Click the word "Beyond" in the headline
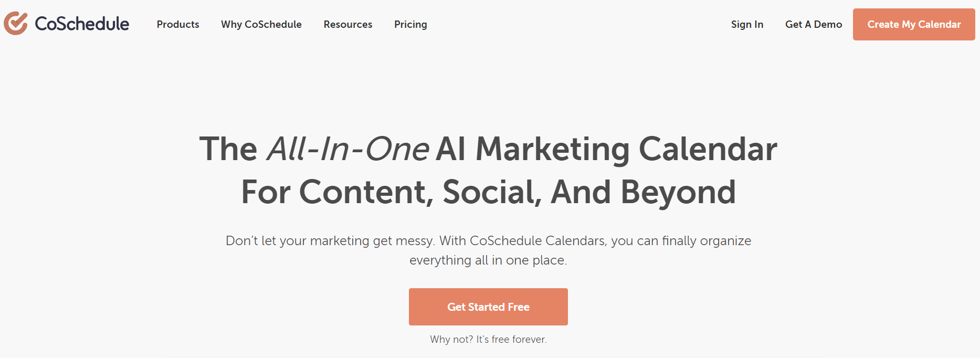The image size is (980, 358). click(678, 192)
